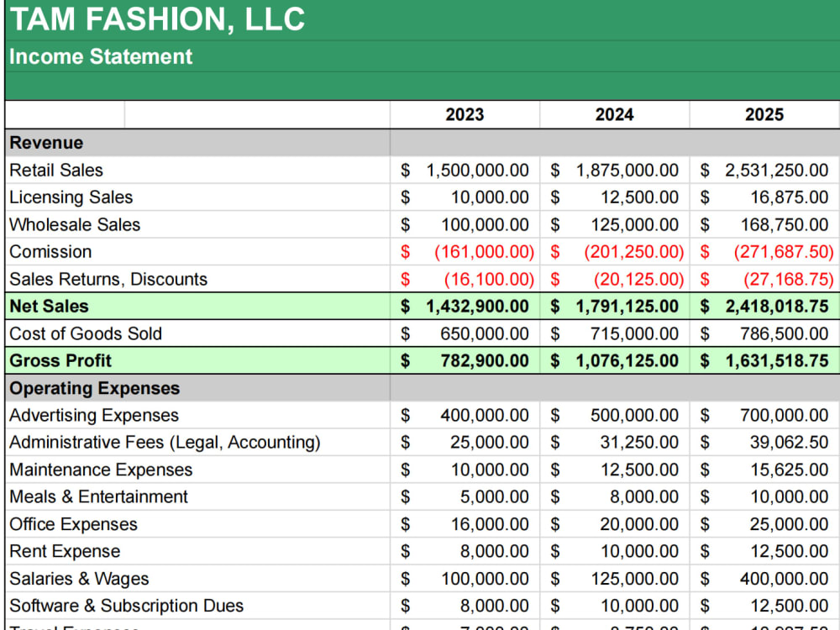
Task: Click Advertising Expenses 2023 value 400,000.00
Action: tap(485, 415)
